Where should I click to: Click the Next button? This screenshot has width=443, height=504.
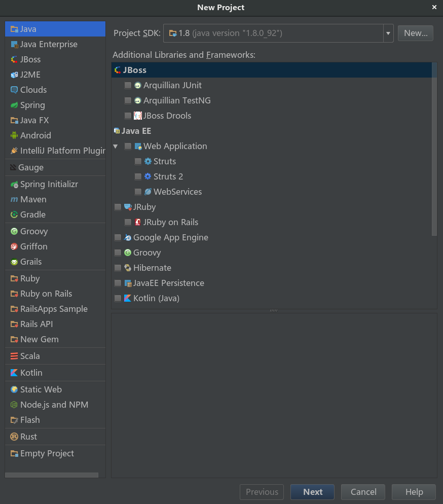[312, 492]
